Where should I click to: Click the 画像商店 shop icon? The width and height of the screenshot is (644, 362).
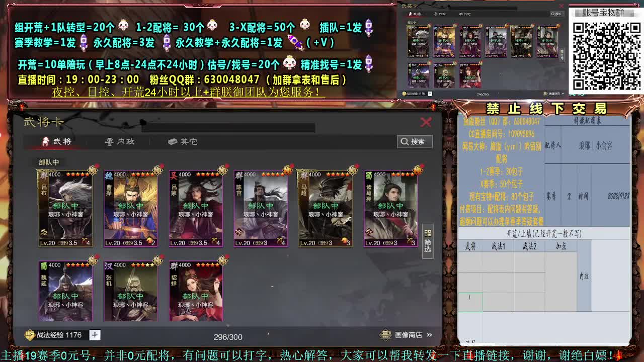(x=385, y=335)
